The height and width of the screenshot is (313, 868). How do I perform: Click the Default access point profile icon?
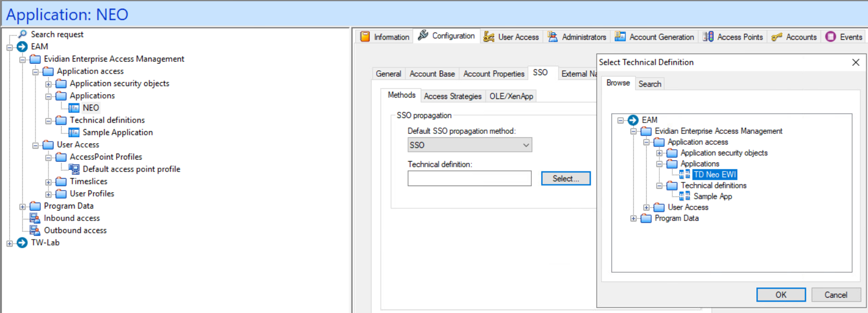pos(74,169)
